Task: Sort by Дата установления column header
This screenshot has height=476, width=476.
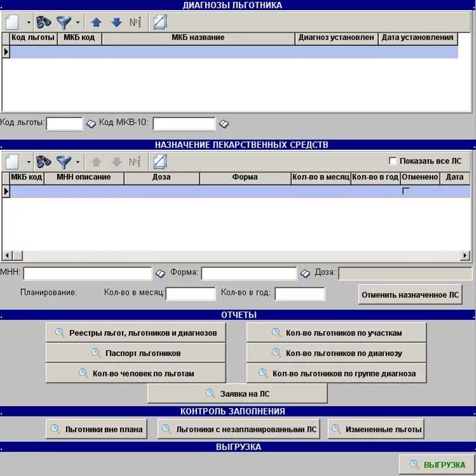Action: (x=418, y=38)
